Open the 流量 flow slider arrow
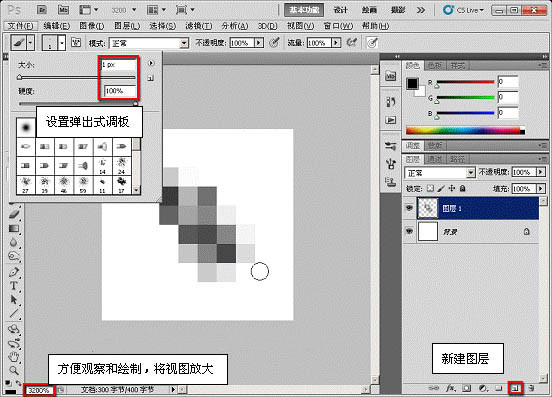 coord(336,43)
